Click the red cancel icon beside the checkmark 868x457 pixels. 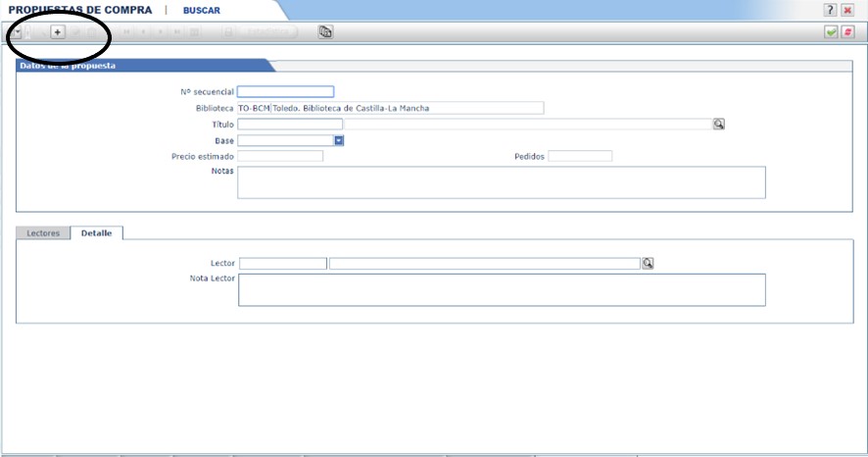[847, 32]
